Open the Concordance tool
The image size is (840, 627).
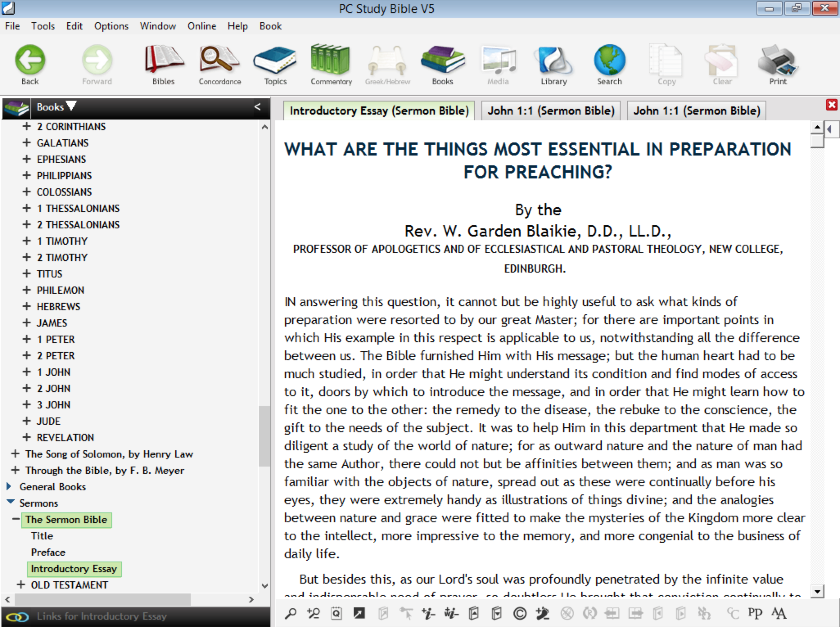tap(220, 65)
